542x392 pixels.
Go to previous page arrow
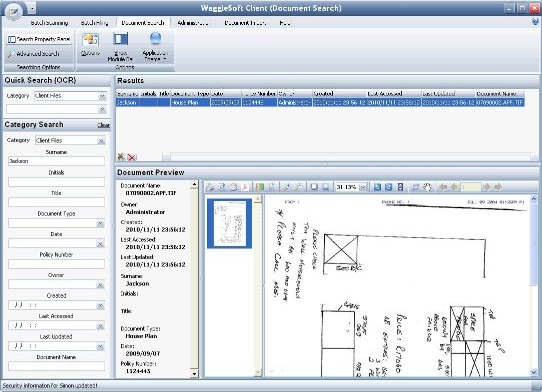[x=454, y=187]
